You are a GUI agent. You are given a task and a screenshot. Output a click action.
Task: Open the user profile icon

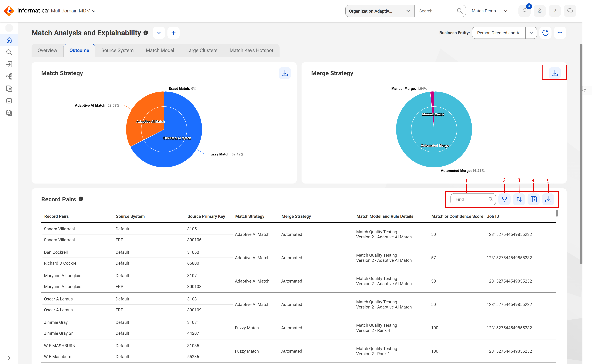(540, 11)
